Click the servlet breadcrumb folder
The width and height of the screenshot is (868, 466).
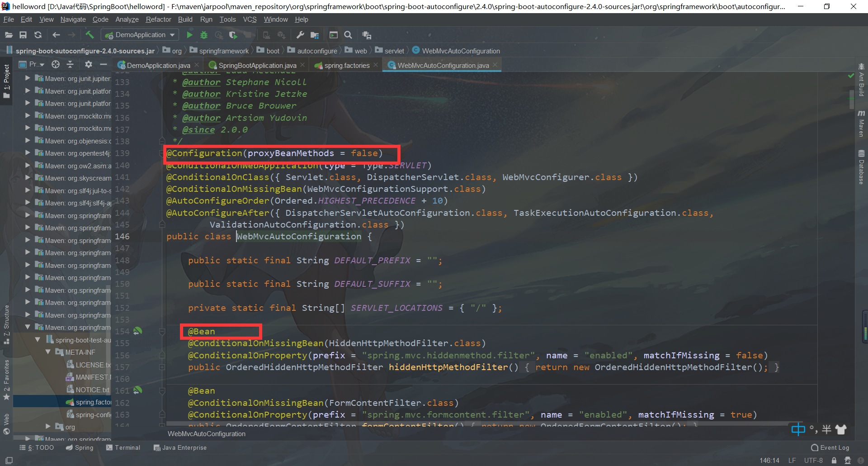[x=390, y=51]
